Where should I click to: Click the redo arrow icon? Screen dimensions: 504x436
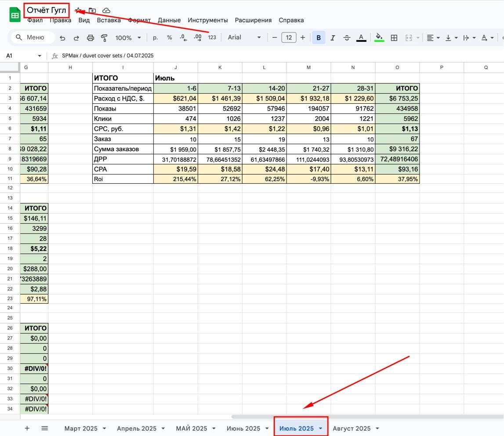coord(76,38)
